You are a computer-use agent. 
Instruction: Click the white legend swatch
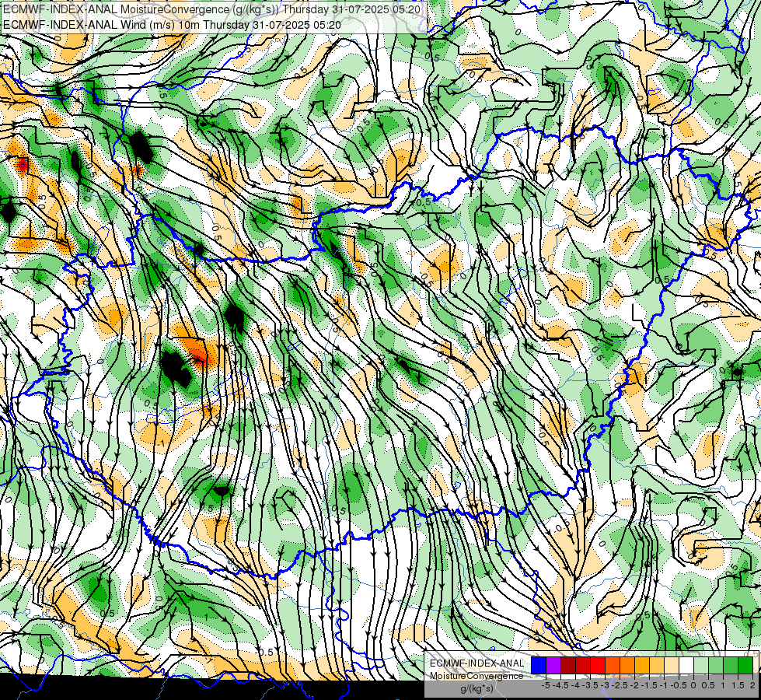686,665
